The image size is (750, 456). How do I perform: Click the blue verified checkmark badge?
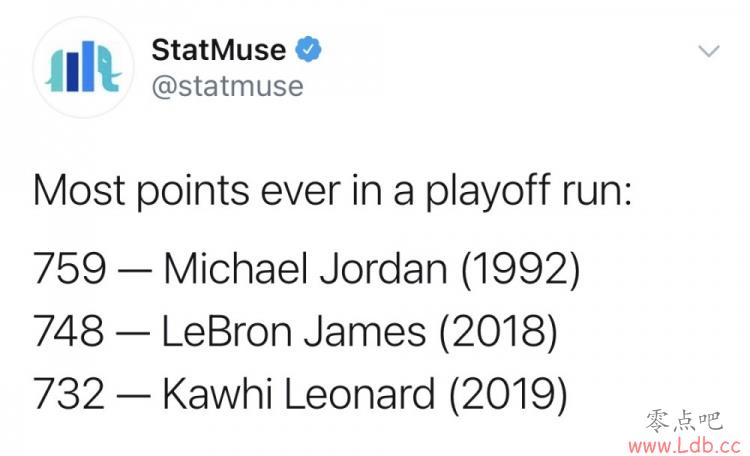tap(308, 49)
